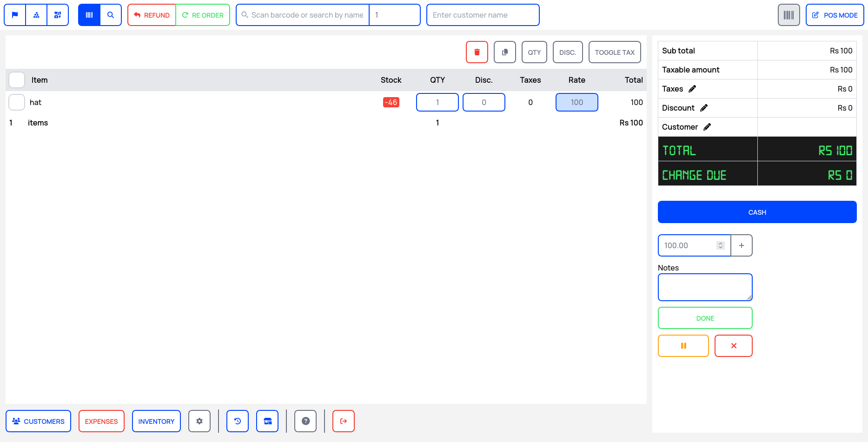Click the favorites media icon in top-left group
This screenshot has width=868, height=442.
click(x=58, y=14)
